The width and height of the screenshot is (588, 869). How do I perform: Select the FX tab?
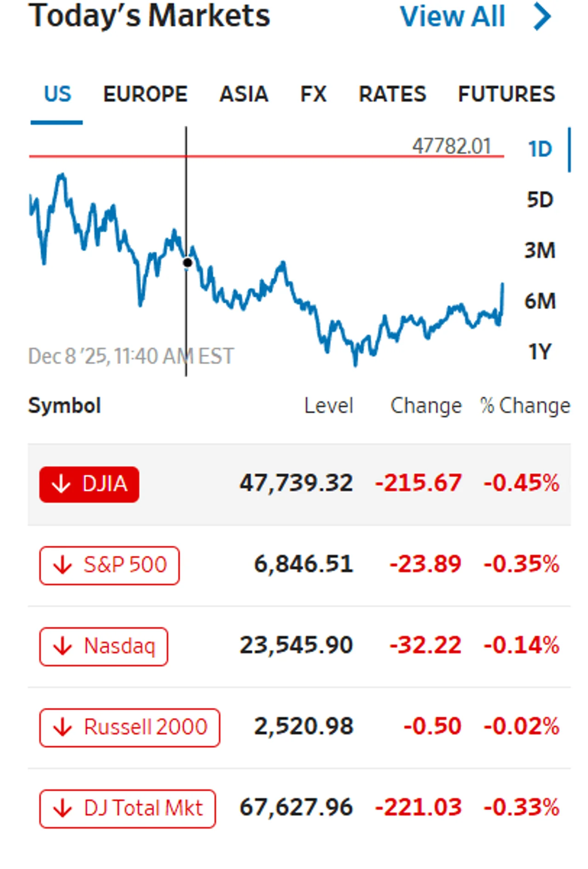(313, 94)
